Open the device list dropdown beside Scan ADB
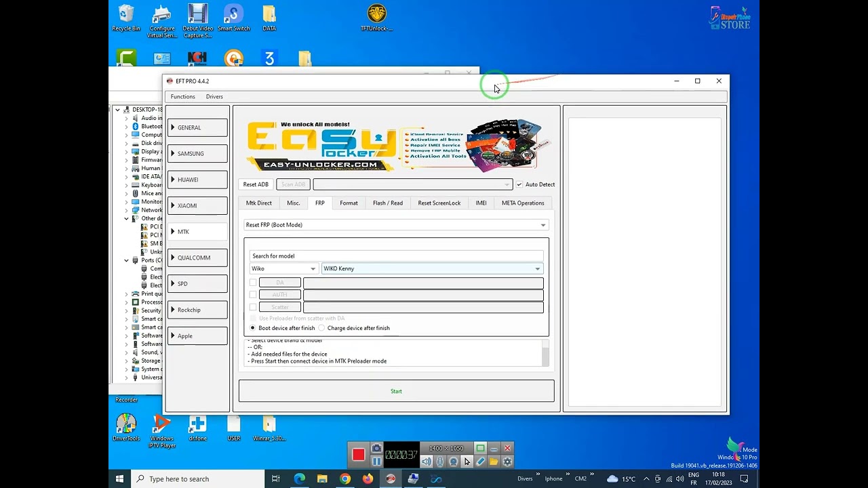Screen dimensions: 868x488 [x=412, y=184]
